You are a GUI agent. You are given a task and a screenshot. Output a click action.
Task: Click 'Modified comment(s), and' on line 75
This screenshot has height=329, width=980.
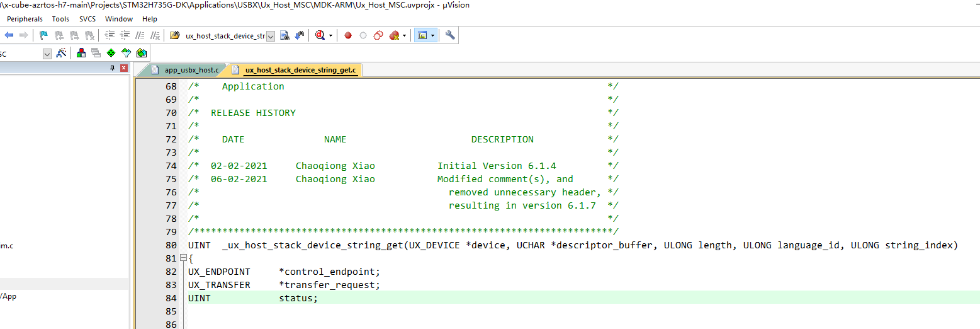[505, 179]
